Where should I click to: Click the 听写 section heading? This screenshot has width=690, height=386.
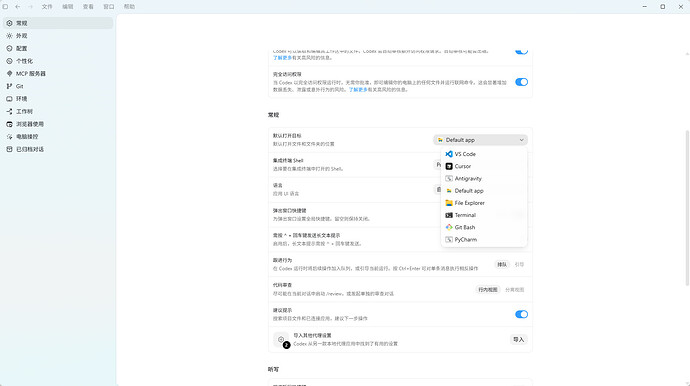(x=273, y=369)
